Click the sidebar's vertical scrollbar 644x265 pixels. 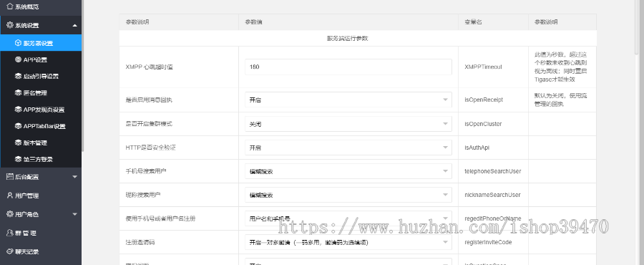pos(82,76)
